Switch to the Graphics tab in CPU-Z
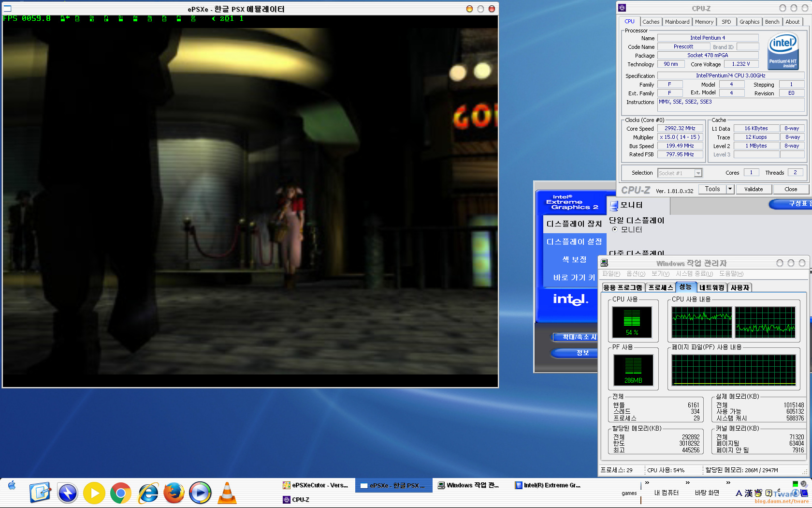 click(x=749, y=22)
